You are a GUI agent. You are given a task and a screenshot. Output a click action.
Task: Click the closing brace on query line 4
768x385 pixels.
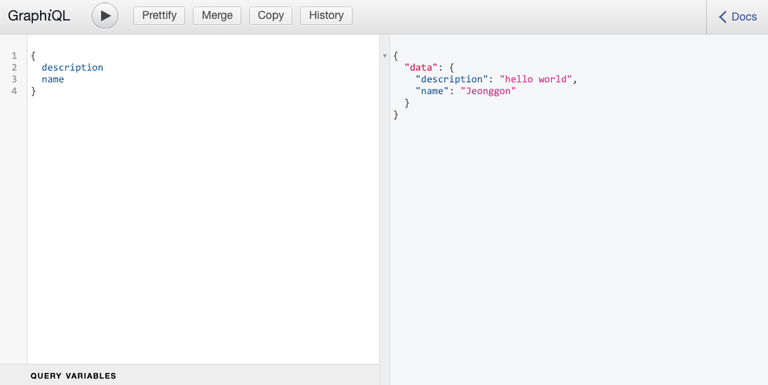click(33, 91)
